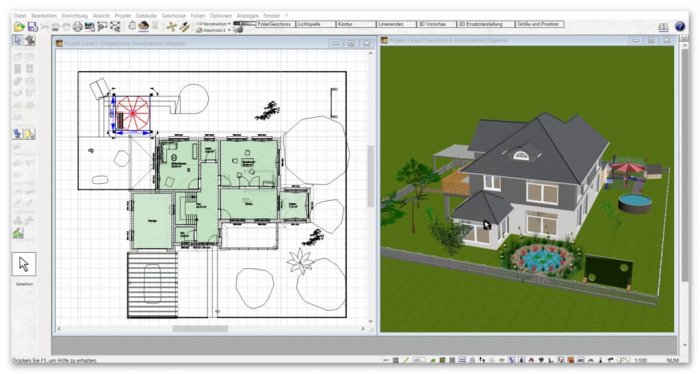The width and height of the screenshot is (700, 374).
Task: Click the save project floppy icon
Action: [x=33, y=27]
